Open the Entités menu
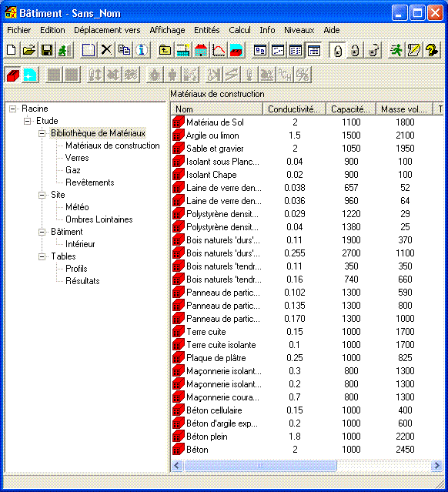 [x=207, y=30]
